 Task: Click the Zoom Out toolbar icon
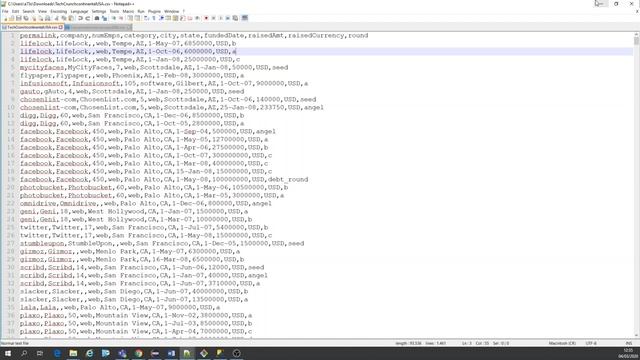(x=121, y=18)
